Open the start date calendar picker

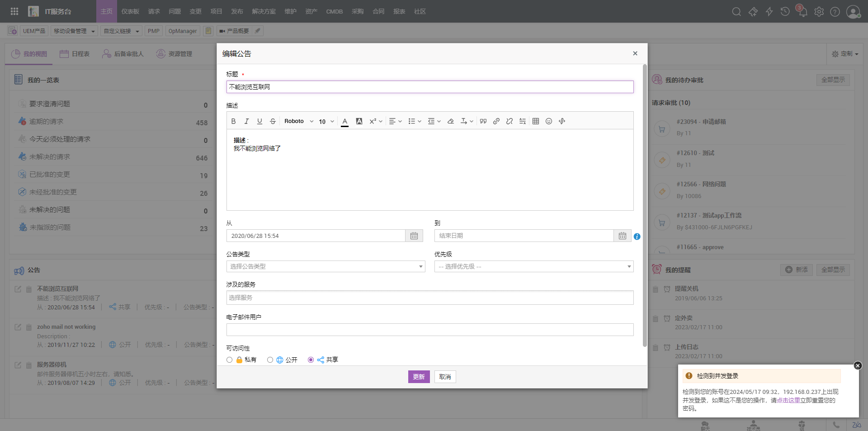[414, 236]
